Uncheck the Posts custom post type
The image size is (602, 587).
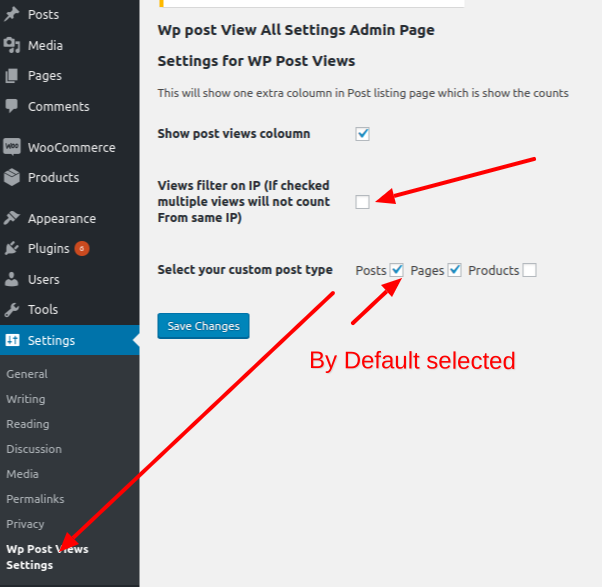point(397,270)
